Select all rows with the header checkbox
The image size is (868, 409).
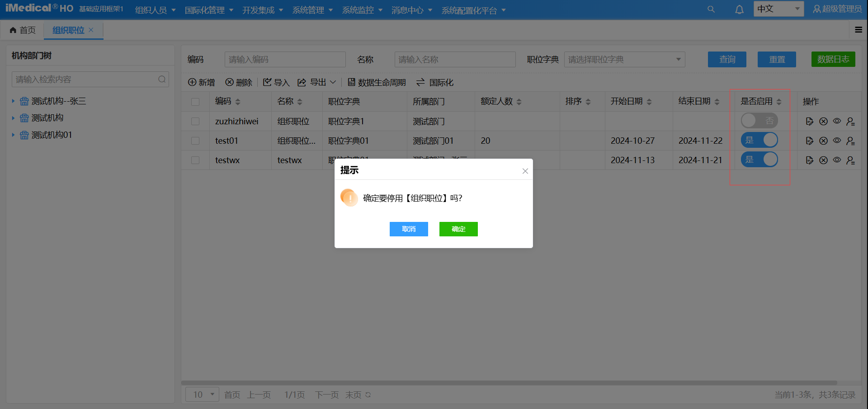point(195,102)
